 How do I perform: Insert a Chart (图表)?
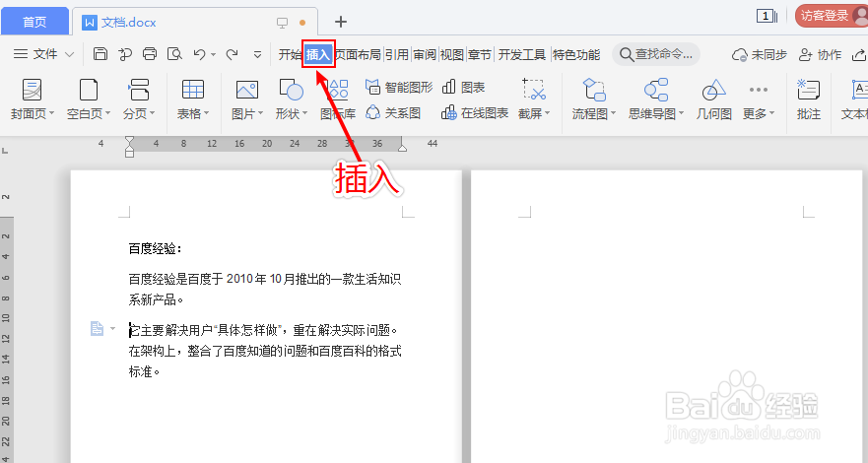point(464,87)
